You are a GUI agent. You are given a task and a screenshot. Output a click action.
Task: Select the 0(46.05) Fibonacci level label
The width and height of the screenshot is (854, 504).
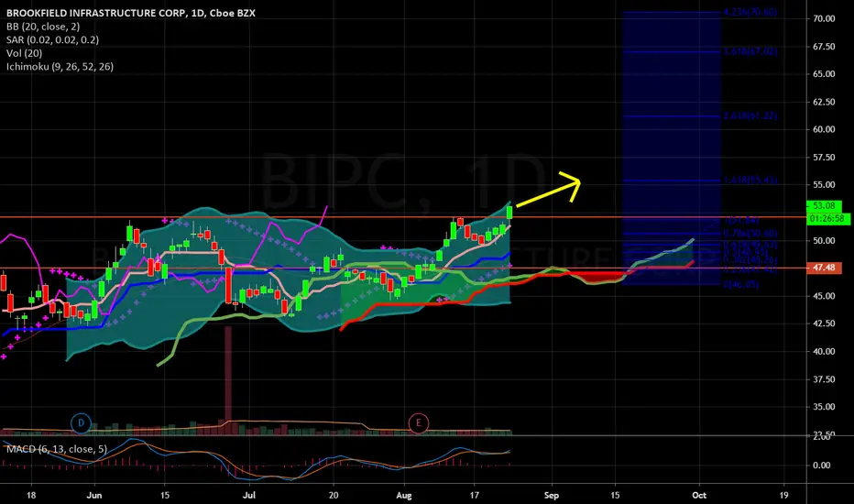740,284
